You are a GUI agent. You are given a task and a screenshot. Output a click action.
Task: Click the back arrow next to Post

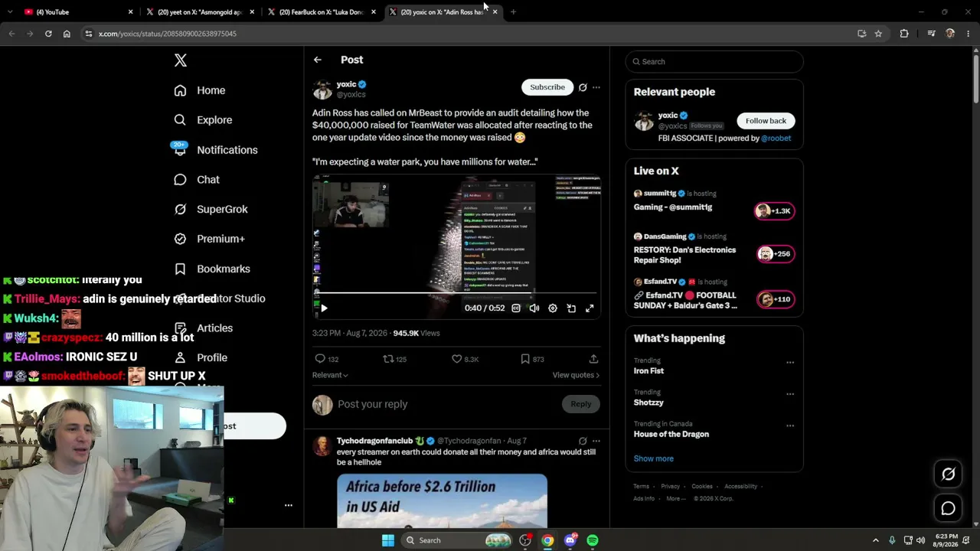click(x=318, y=60)
